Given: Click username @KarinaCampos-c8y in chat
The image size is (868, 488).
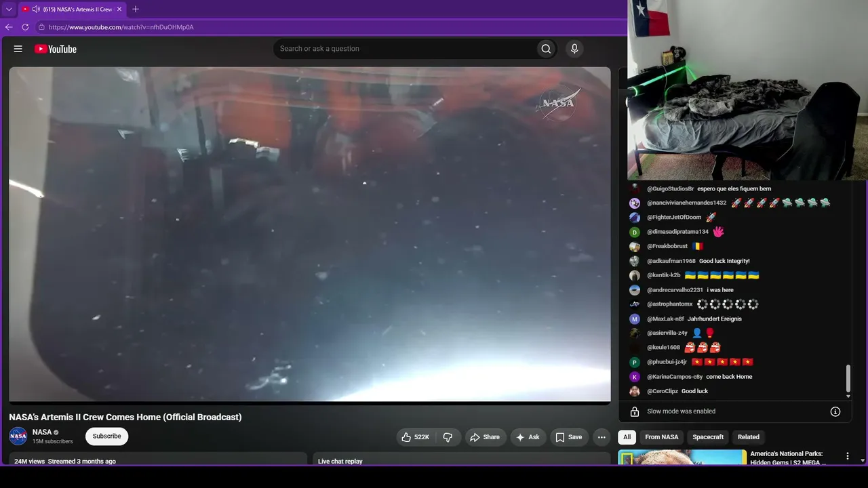Looking at the screenshot, I should tap(675, 377).
